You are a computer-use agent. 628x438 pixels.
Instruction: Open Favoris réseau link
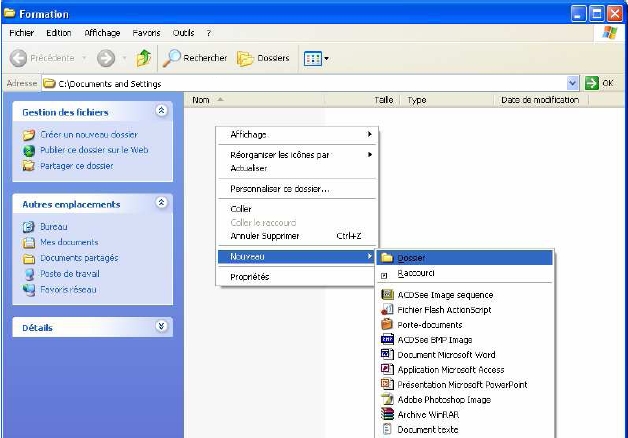[68, 289]
